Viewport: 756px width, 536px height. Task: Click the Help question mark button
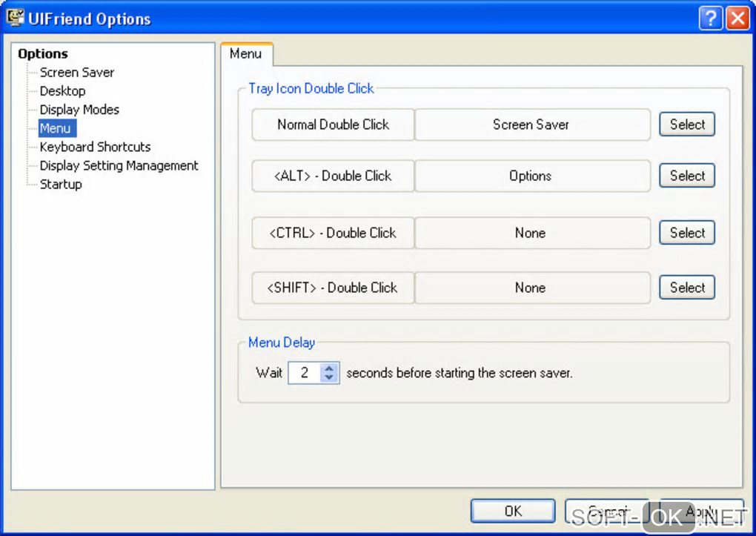711,19
